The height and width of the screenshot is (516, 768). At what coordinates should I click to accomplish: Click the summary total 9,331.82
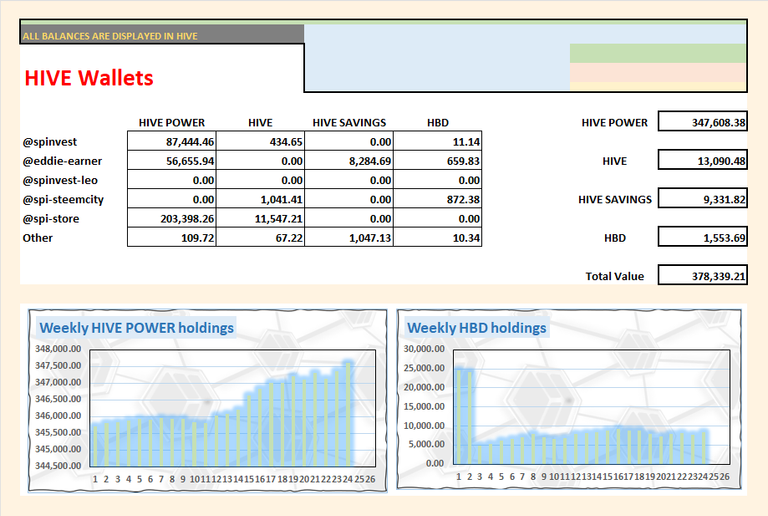tap(702, 198)
